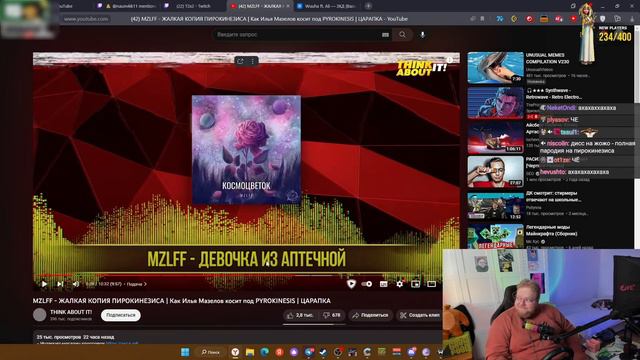This screenshot has height=360, width=640.
Task: Share the video via Поделиться
Action: 370,315
